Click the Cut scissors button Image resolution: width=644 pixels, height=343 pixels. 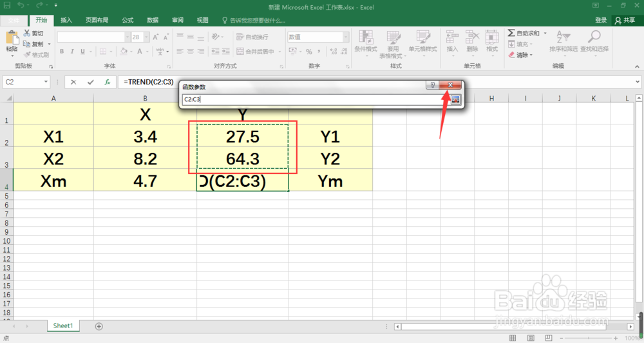[x=33, y=33]
